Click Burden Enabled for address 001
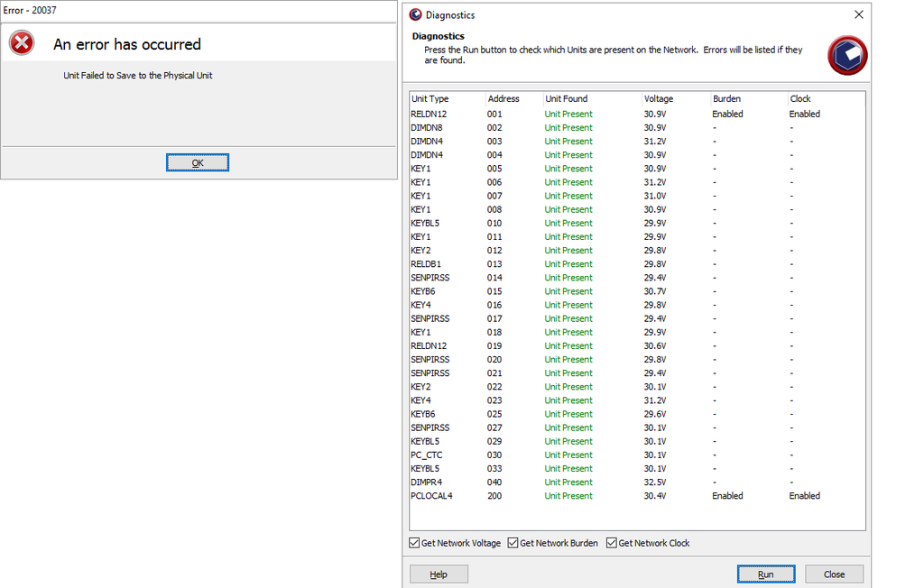The height and width of the screenshot is (588, 924). (x=727, y=114)
